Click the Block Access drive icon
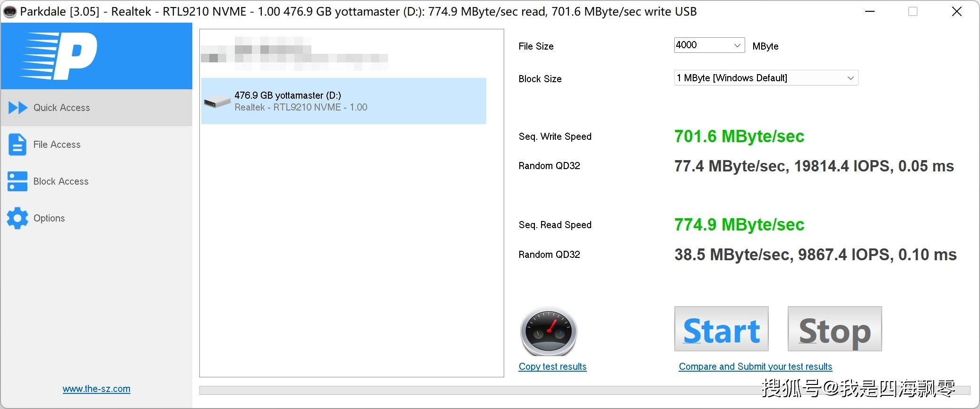Viewport: 980px width, 409px height. (x=17, y=181)
